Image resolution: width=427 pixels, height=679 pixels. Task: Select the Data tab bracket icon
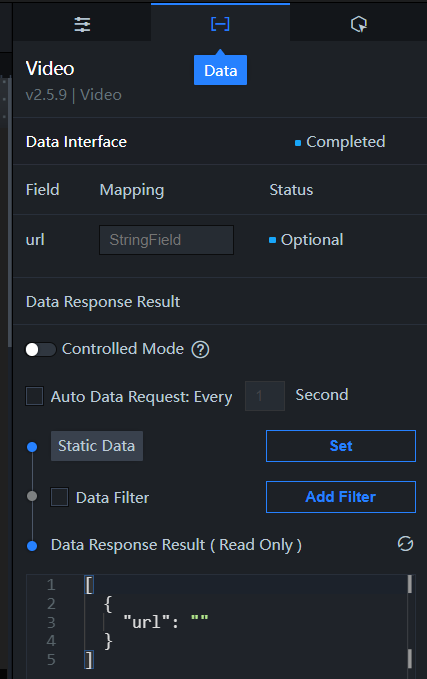tap(220, 24)
